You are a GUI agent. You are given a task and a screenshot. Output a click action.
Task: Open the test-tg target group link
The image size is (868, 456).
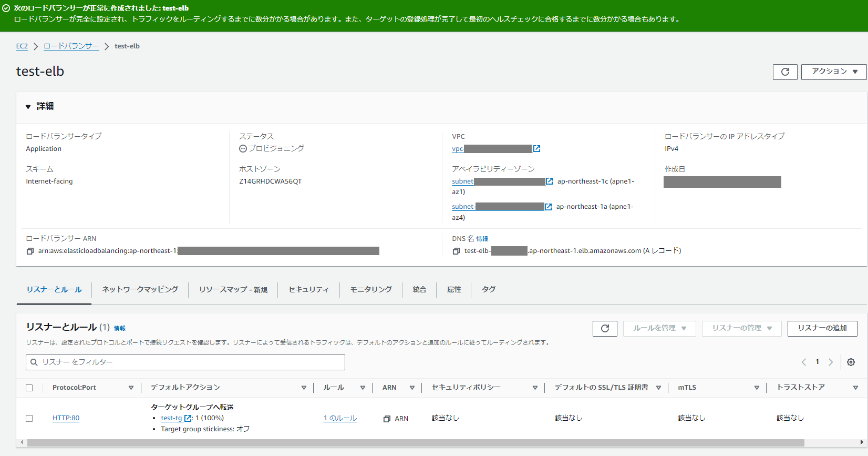pyautogui.click(x=171, y=418)
